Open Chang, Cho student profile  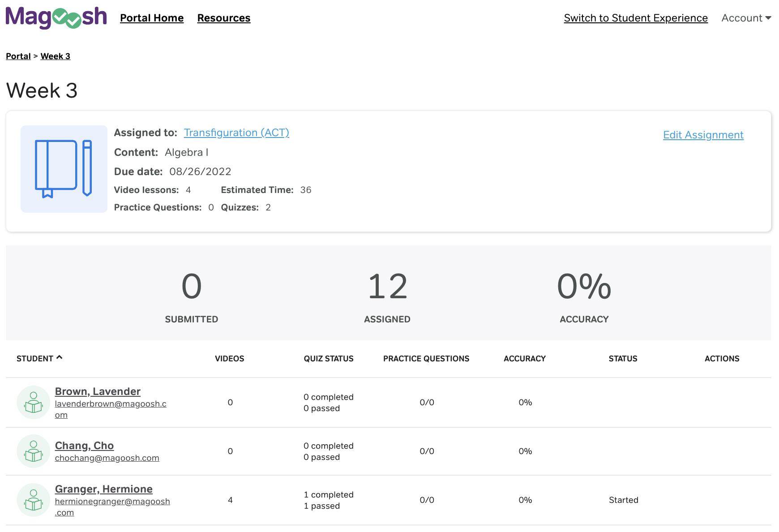[84, 446]
